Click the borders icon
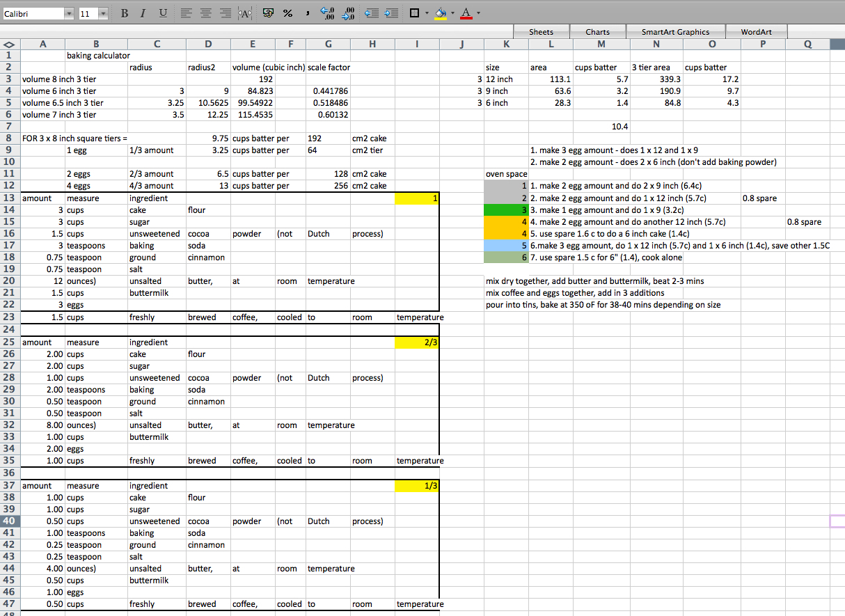Screen dimensions: 845x616 click(414, 13)
